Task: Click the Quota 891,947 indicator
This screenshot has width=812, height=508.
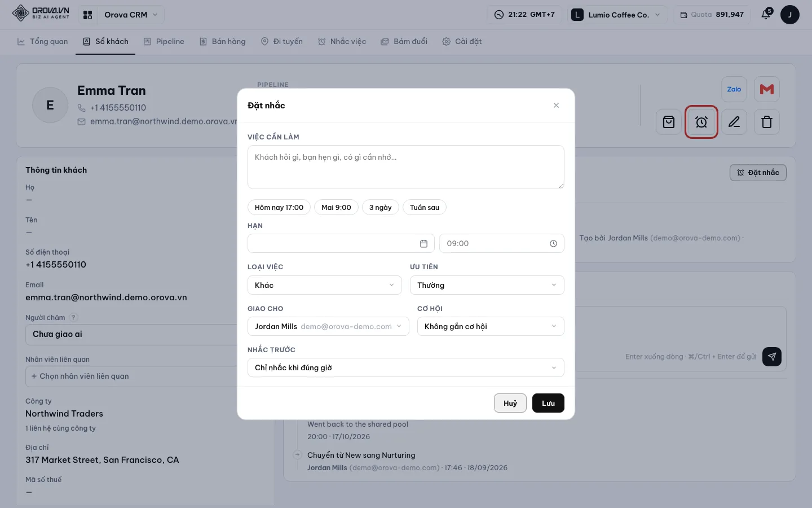Action: coord(712,15)
